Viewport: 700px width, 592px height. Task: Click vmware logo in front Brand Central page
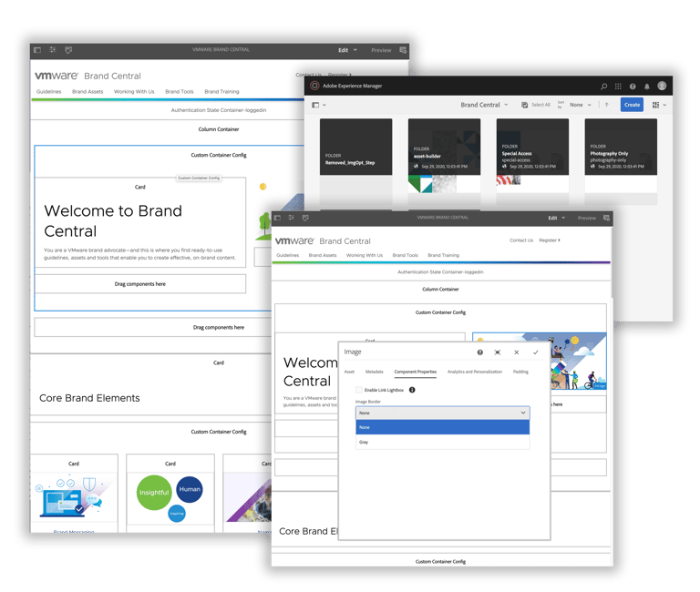tap(294, 241)
